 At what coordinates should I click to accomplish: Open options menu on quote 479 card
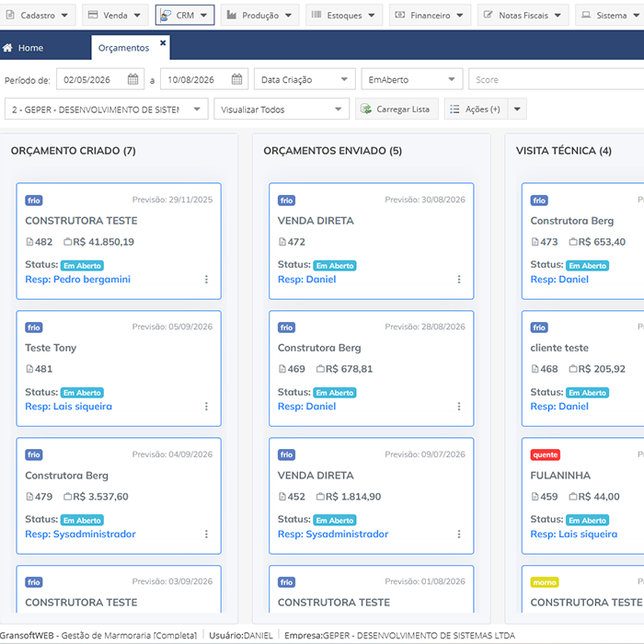[206, 534]
